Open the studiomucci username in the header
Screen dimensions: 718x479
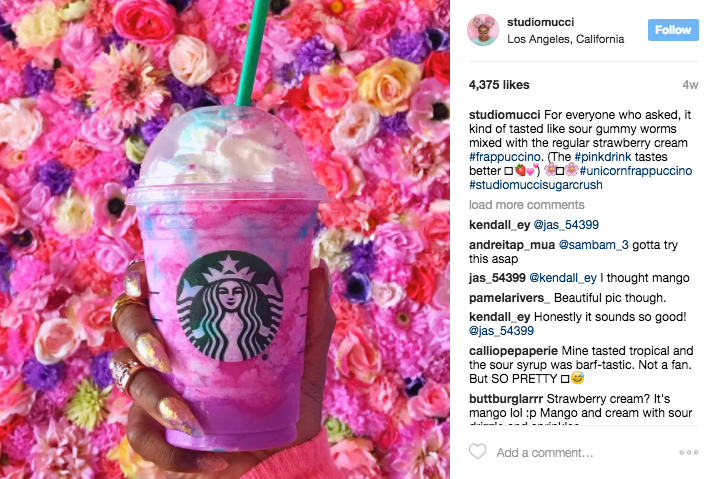540,22
